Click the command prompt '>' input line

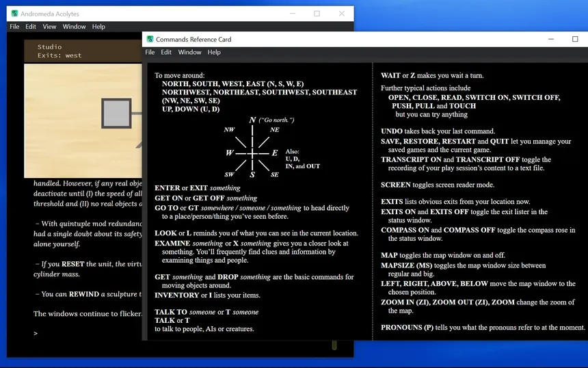[36, 333]
